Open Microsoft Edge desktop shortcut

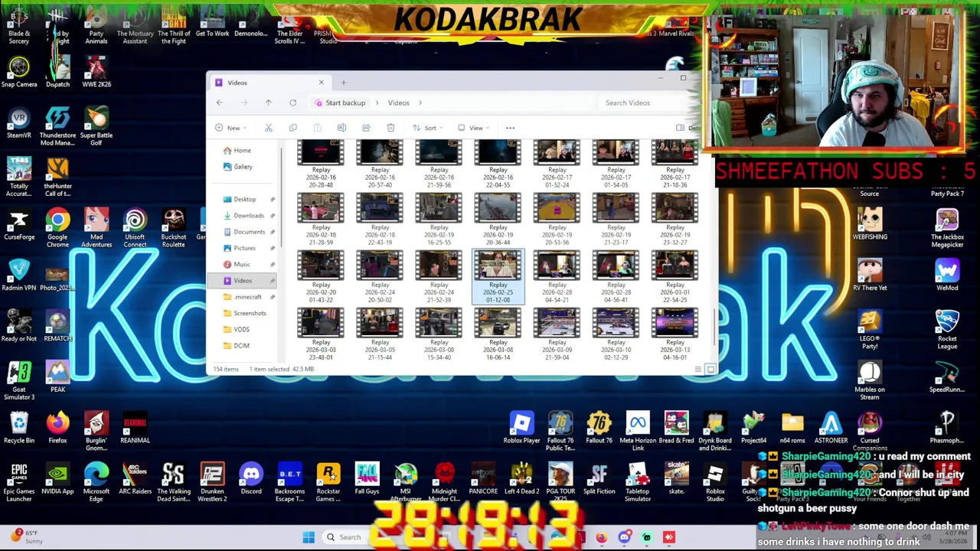[x=96, y=482]
